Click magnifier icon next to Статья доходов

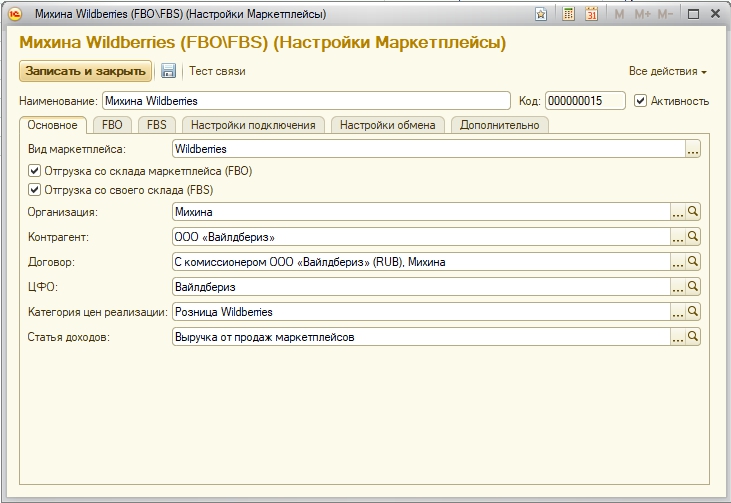pos(693,338)
